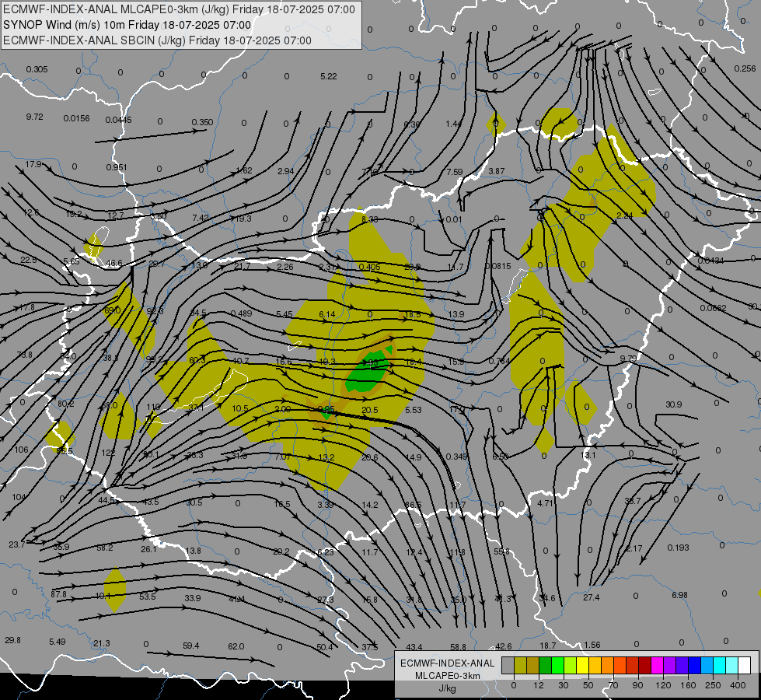
Task: Click the 'MLCAPE0-3km' legend title
Action: [448, 676]
